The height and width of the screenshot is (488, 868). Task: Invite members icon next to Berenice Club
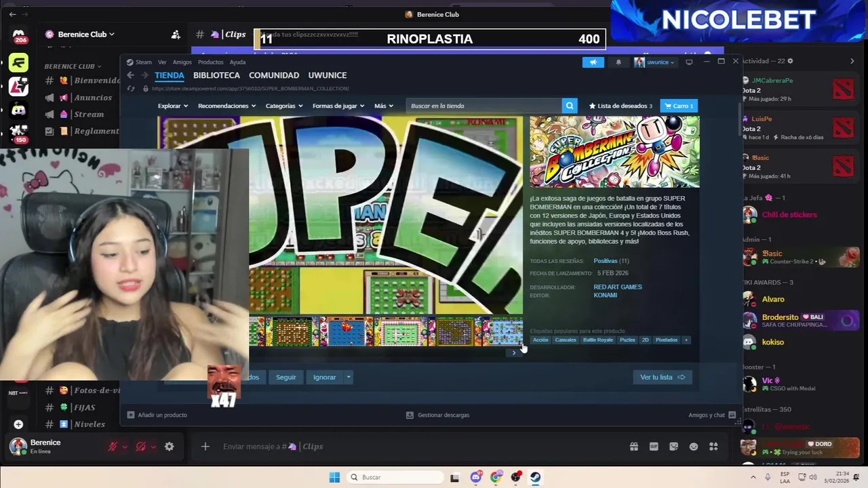(x=176, y=35)
